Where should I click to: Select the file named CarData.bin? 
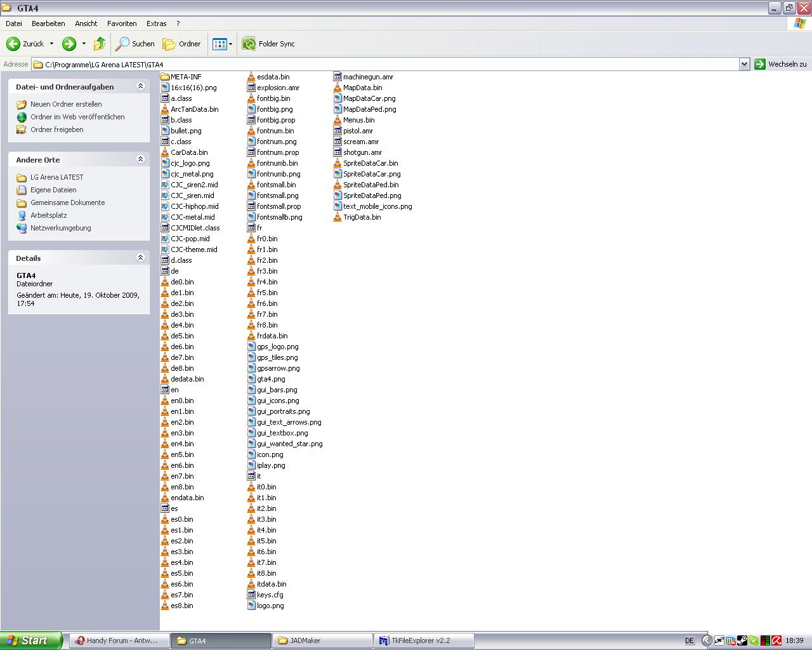pos(189,152)
